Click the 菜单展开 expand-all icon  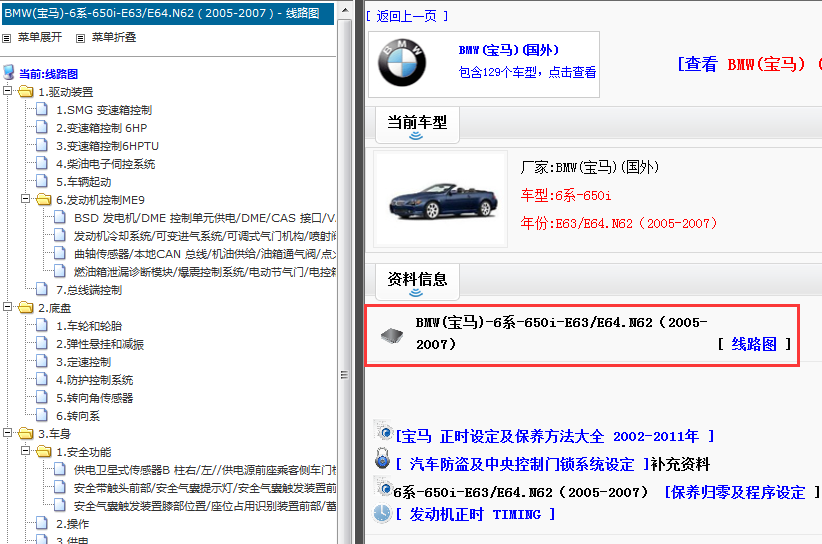(x=6, y=38)
